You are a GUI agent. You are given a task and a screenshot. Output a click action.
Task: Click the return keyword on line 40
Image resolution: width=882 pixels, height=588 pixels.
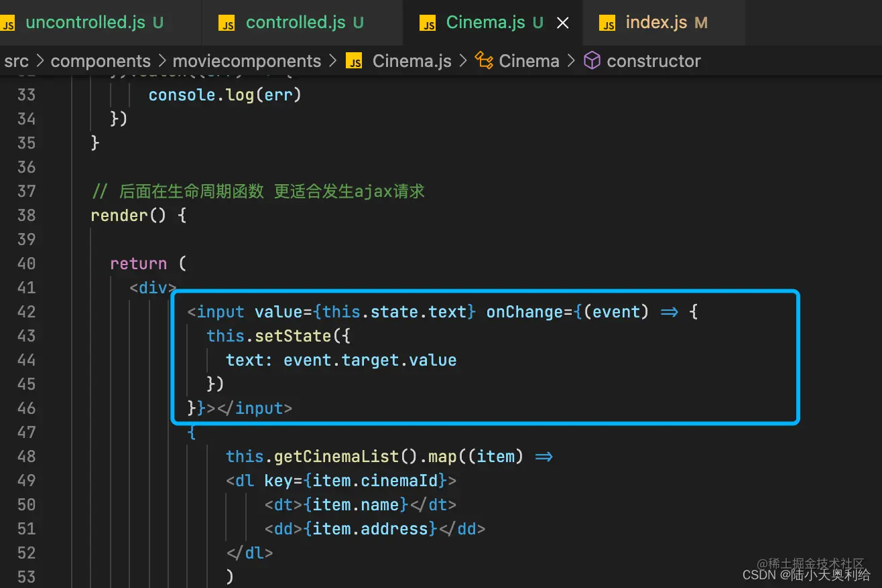139,264
